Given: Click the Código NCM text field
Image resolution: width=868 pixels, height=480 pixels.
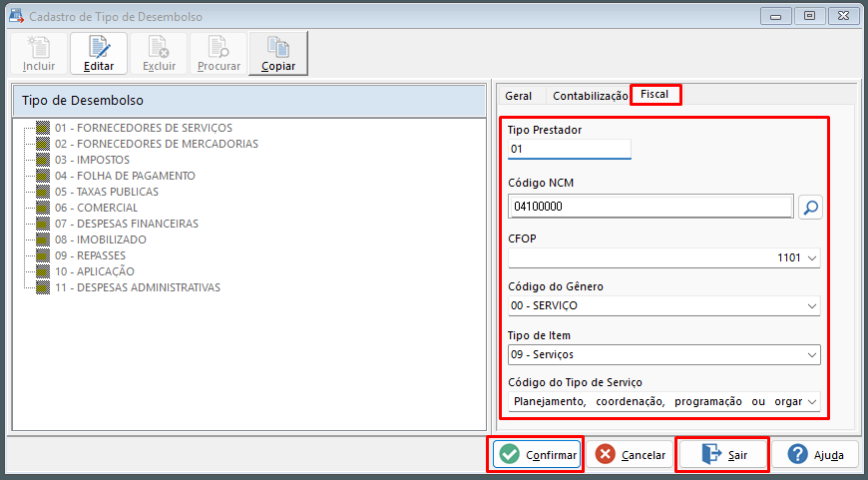Looking at the screenshot, I should (x=651, y=207).
